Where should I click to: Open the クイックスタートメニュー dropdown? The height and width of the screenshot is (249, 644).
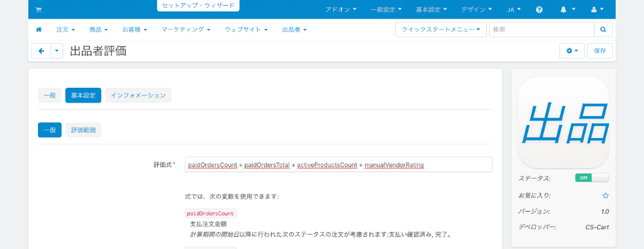tap(440, 30)
